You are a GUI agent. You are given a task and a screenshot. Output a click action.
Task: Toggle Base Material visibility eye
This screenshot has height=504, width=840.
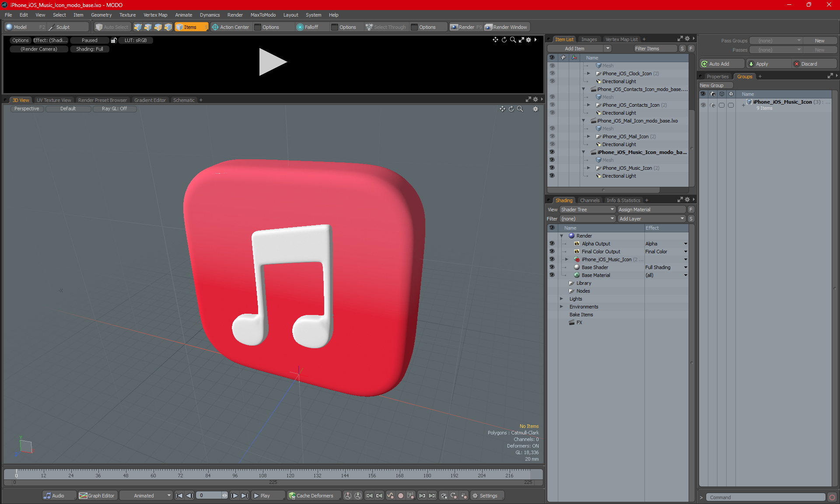tap(552, 275)
